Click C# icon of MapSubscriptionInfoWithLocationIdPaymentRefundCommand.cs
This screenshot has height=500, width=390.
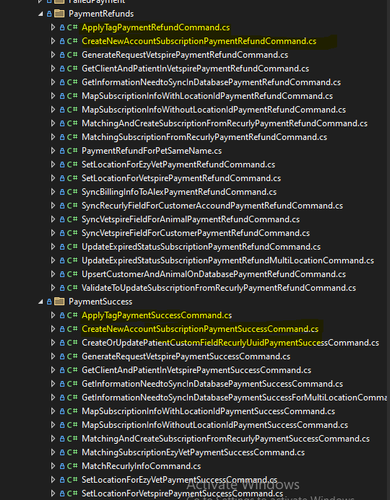[x=72, y=96]
